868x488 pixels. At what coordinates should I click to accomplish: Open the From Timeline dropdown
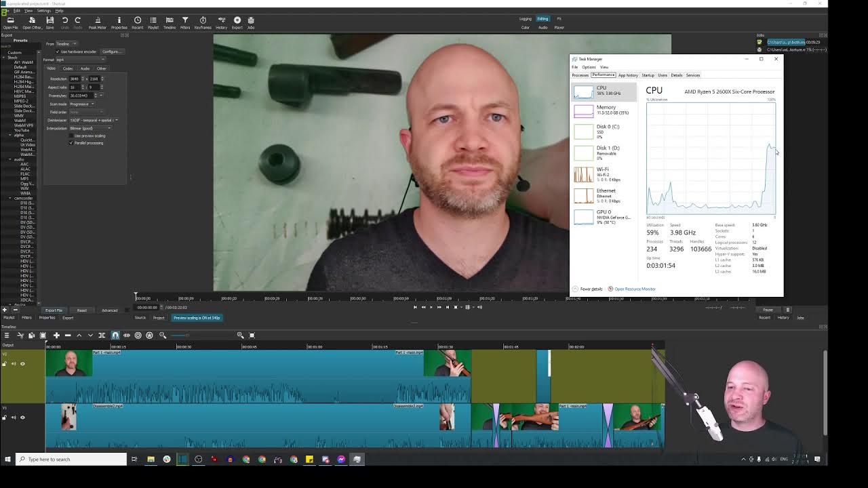click(68, 44)
